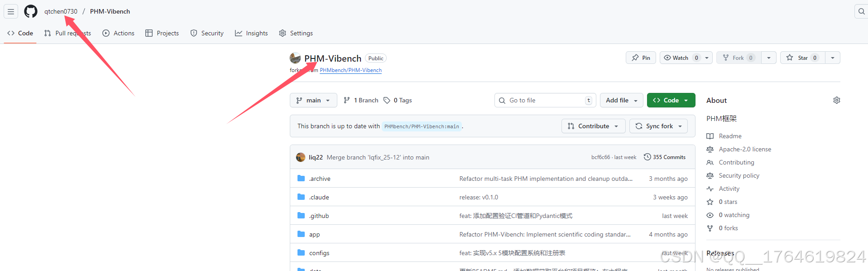Switch to the Code tab
Viewport: 868px width, 271px height.
click(x=20, y=33)
